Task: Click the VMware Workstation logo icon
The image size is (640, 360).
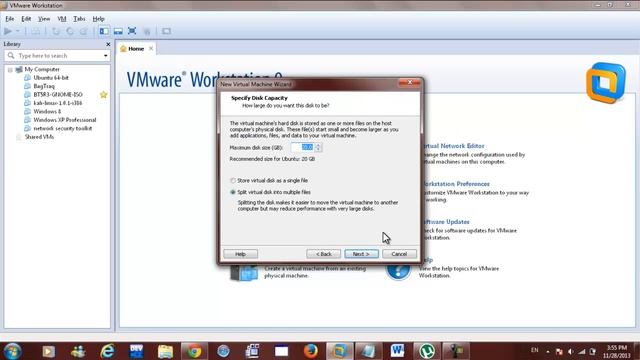Action: 606,83
